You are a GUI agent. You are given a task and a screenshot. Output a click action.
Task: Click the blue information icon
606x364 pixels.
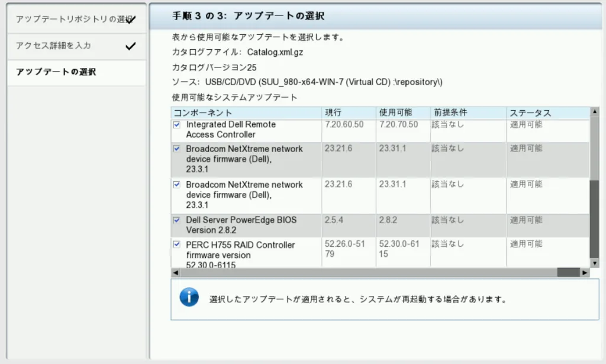189,297
